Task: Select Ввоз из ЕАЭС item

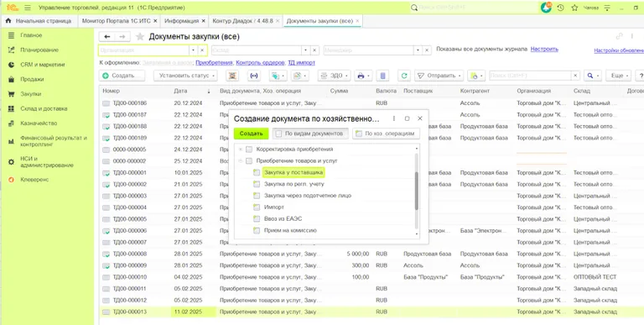Action: pos(283,219)
